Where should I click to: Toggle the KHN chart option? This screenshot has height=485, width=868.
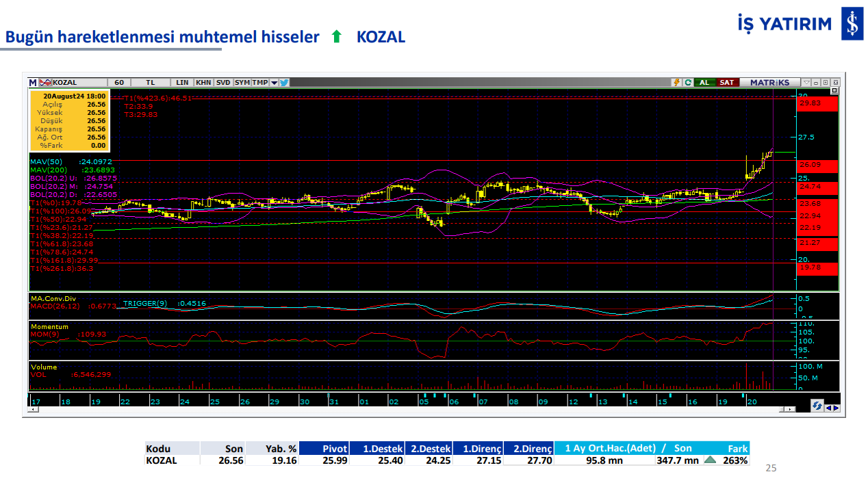pos(203,83)
